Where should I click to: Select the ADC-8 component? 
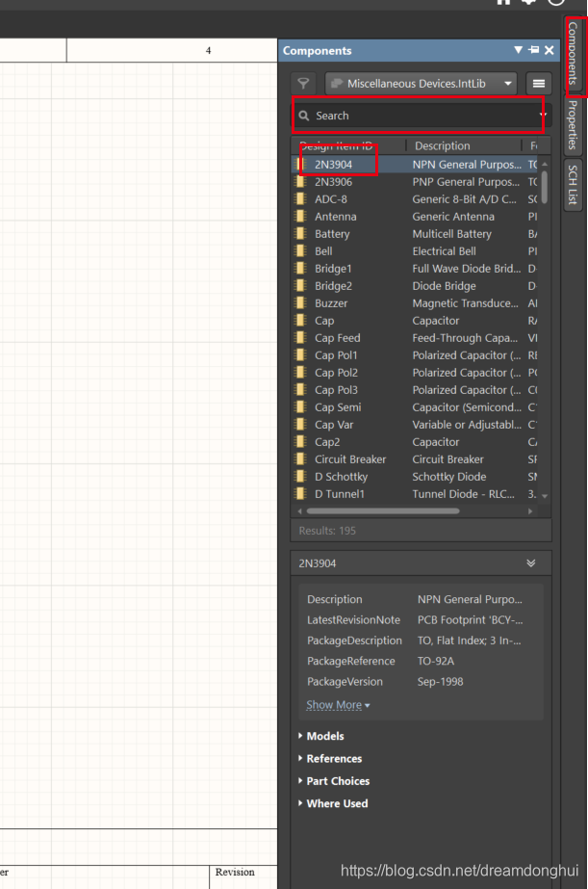(x=415, y=199)
